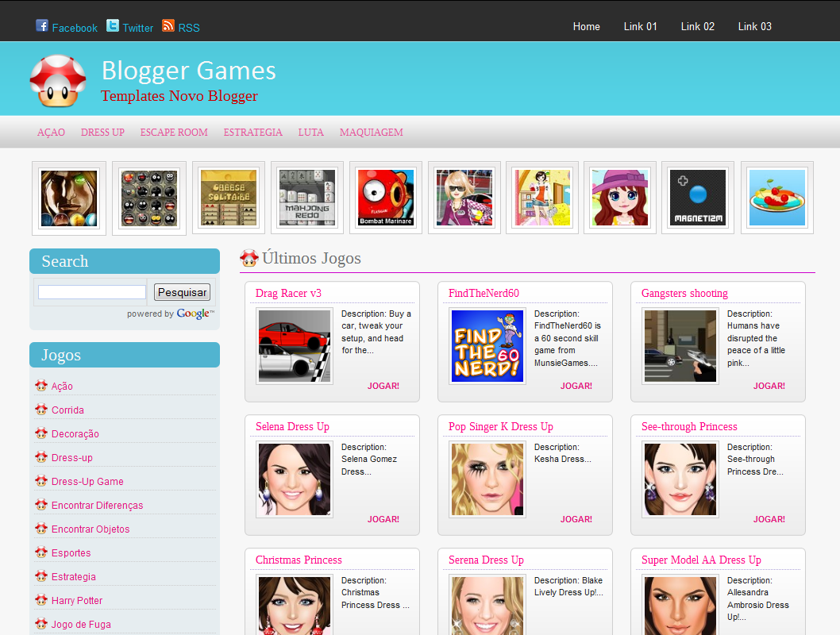Open the Selena Dress Up game title link
This screenshot has width=840, height=635.
295,426
